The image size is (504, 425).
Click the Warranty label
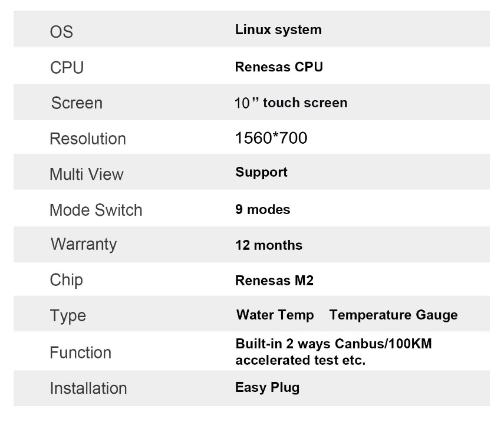[84, 244]
